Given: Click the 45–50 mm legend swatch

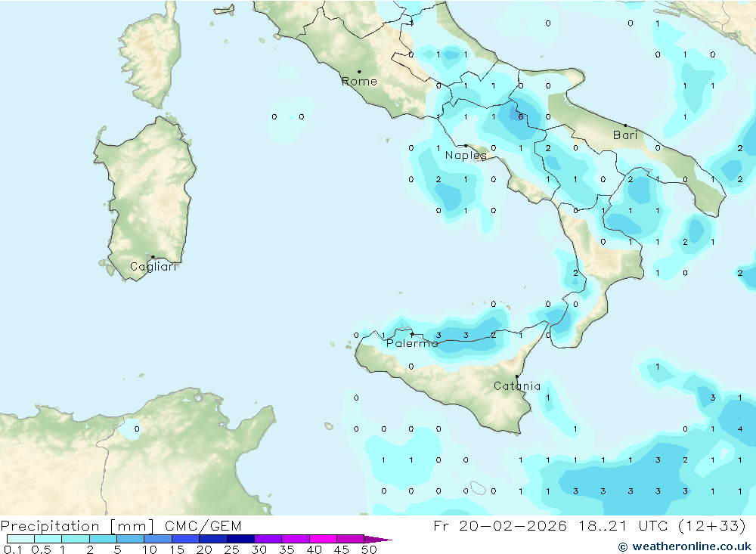Looking at the screenshot, I should click(350, 539).
